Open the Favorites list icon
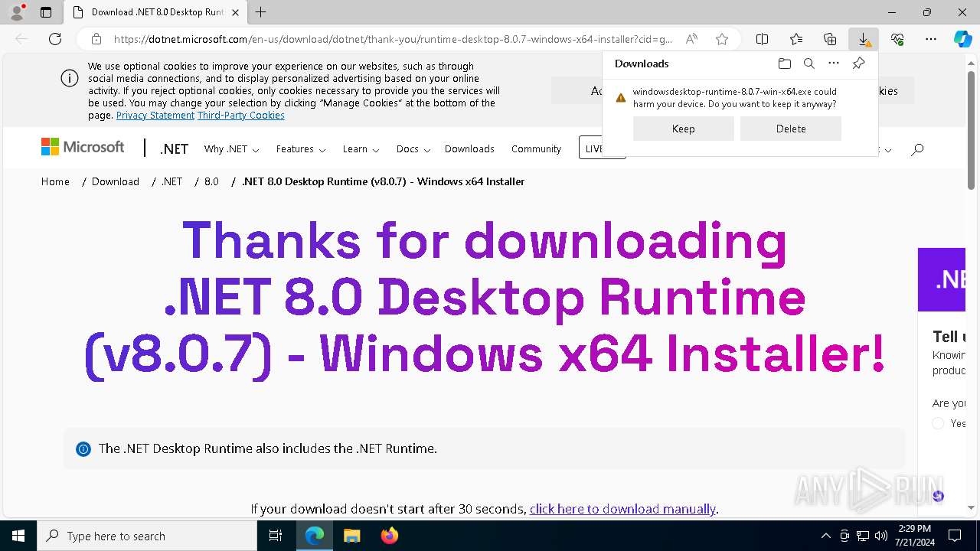 tap(796, 39)
